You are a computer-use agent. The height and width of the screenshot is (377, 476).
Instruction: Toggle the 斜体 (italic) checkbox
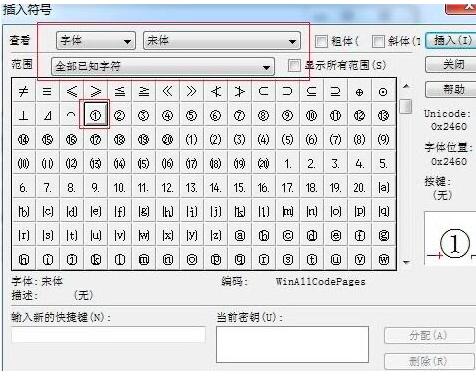(x=378, y=41)
